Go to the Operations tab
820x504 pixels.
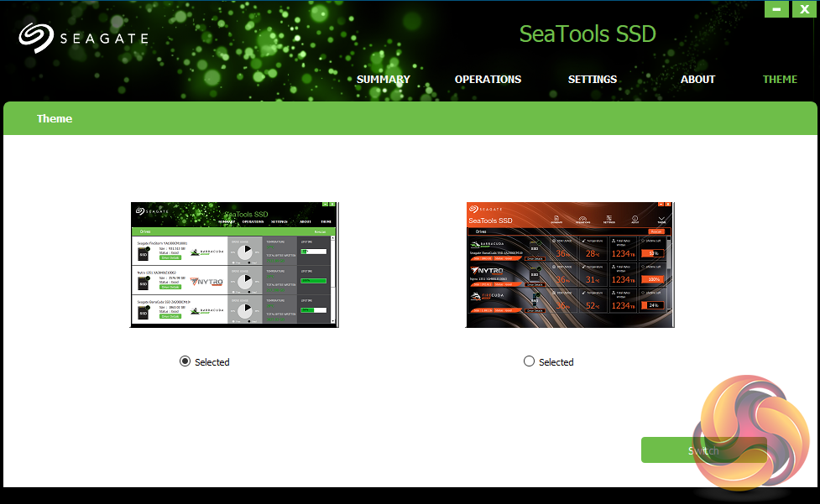click(x=488, y=80)
